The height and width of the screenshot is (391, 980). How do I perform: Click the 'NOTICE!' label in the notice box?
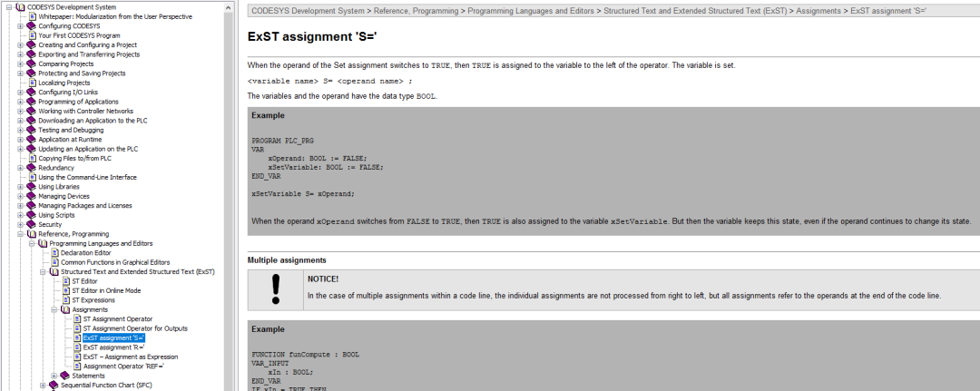[x=323, y=279]
